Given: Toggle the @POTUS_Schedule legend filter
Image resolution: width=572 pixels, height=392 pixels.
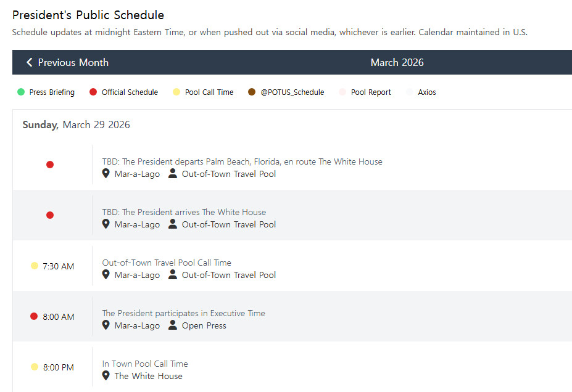Looking at the screenshot, I should point(286,92).
